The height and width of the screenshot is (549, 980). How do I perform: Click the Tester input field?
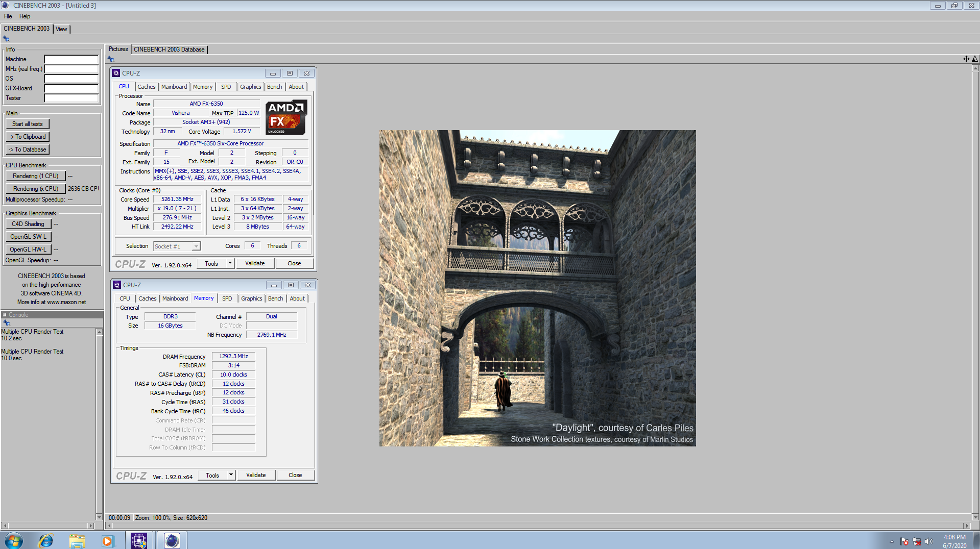point(71,98)
